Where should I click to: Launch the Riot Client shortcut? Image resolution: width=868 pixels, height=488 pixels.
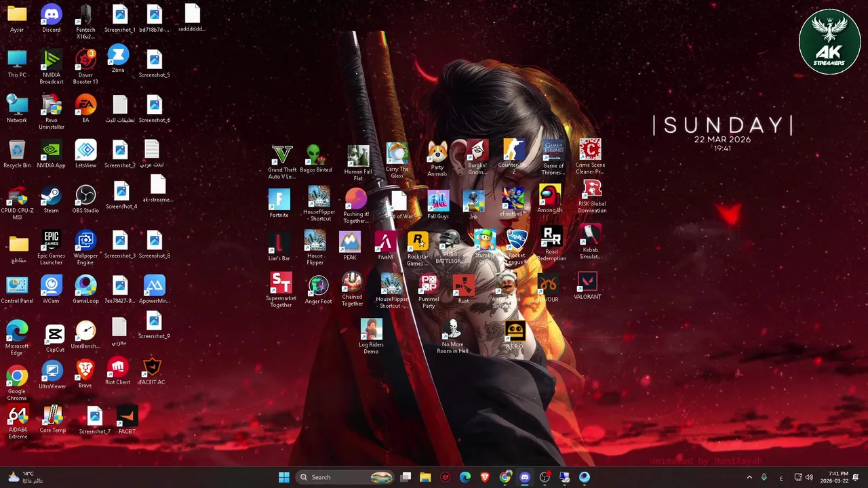click(117, 371)
